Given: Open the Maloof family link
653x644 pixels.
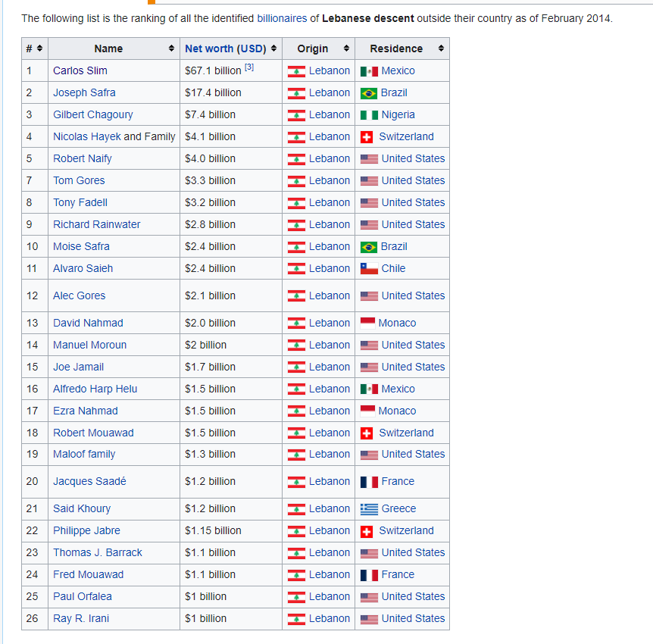Looking at the screenshot, I should click(84, 454).
